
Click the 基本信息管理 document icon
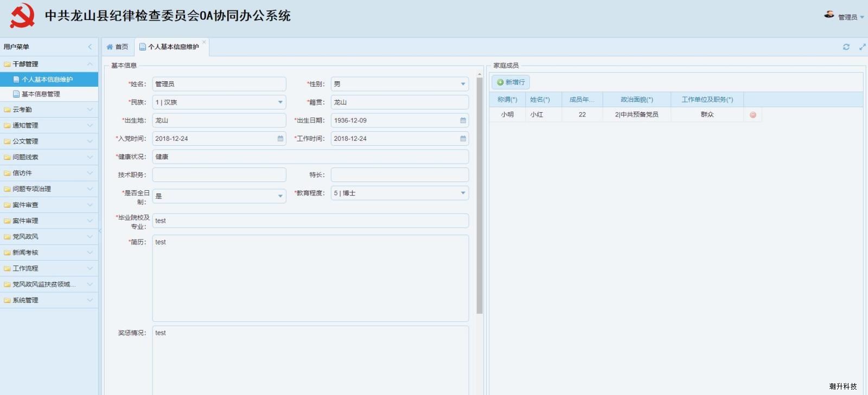click(16, 94)
